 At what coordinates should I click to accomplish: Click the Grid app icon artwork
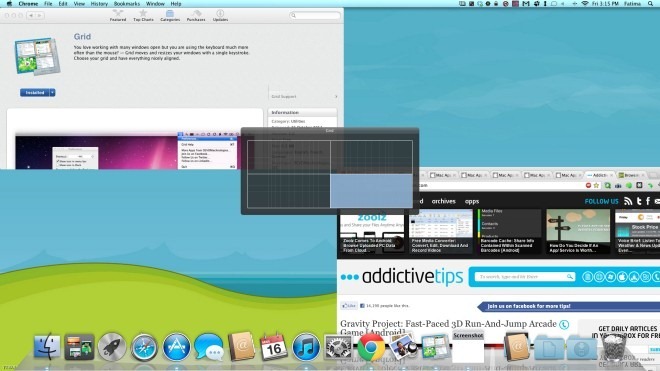click(37, 56)
